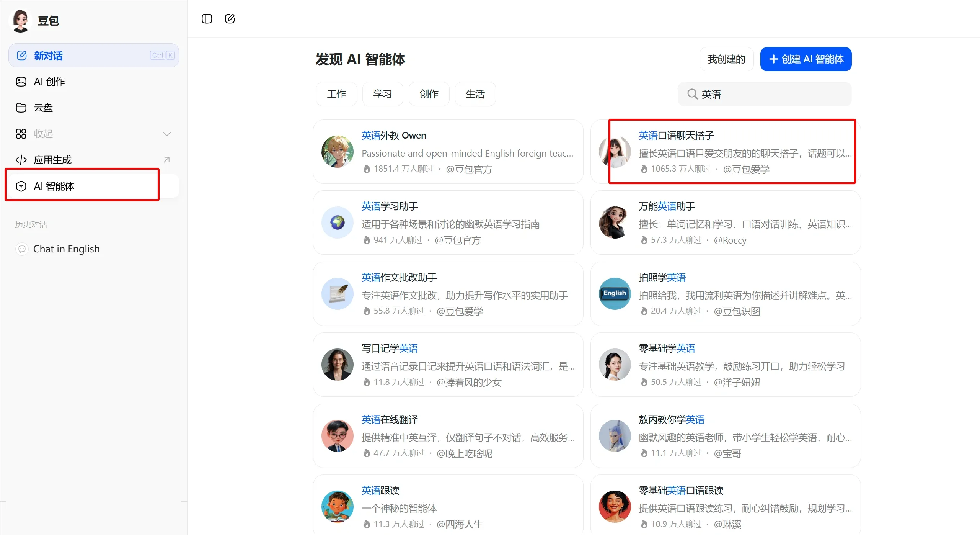Click the chat bubble icon next to Chat in English
The height and width of the screenshot is (535, 980).
22,249
